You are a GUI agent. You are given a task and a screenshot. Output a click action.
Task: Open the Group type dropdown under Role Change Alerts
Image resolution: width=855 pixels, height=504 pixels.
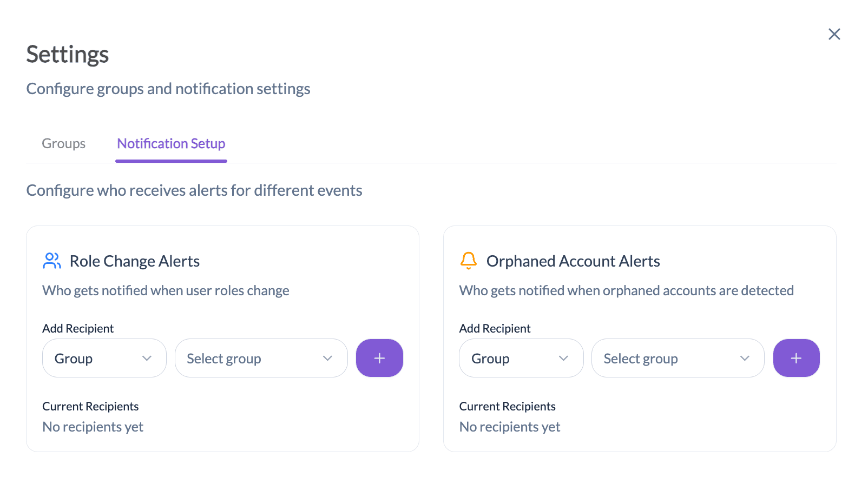pos(104,358)
